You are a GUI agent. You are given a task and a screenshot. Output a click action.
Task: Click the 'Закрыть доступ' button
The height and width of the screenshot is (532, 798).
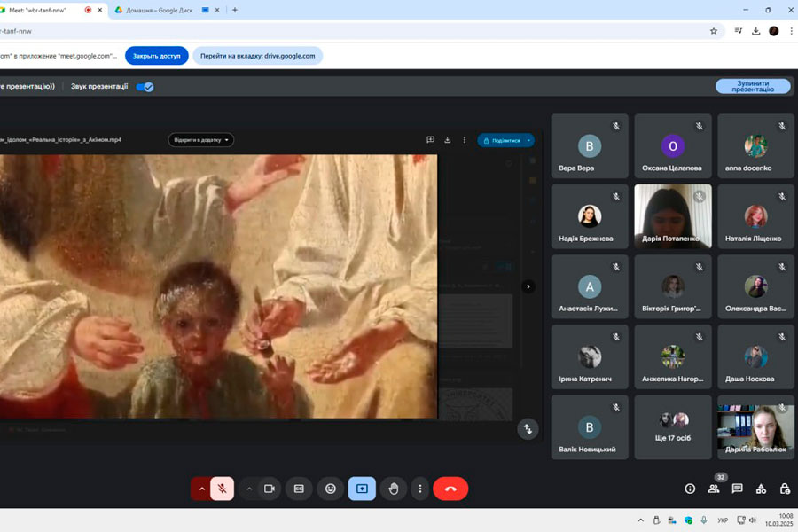click(156, 56)
